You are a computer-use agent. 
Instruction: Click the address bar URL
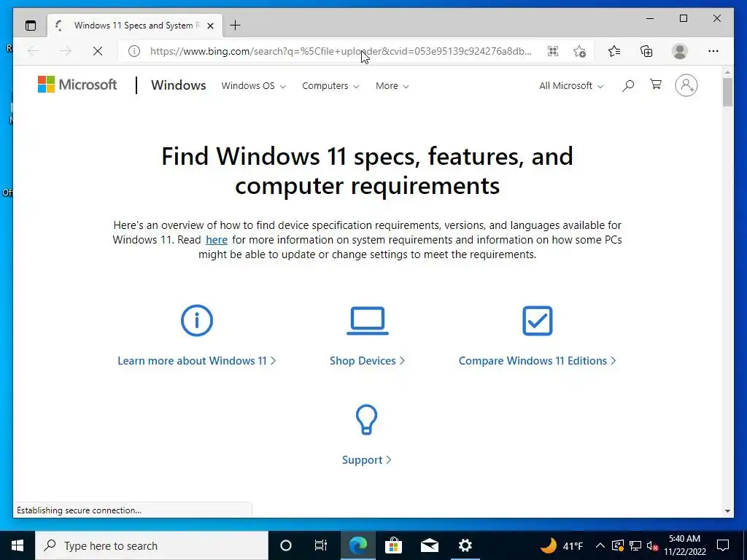[x=341, y=51]
